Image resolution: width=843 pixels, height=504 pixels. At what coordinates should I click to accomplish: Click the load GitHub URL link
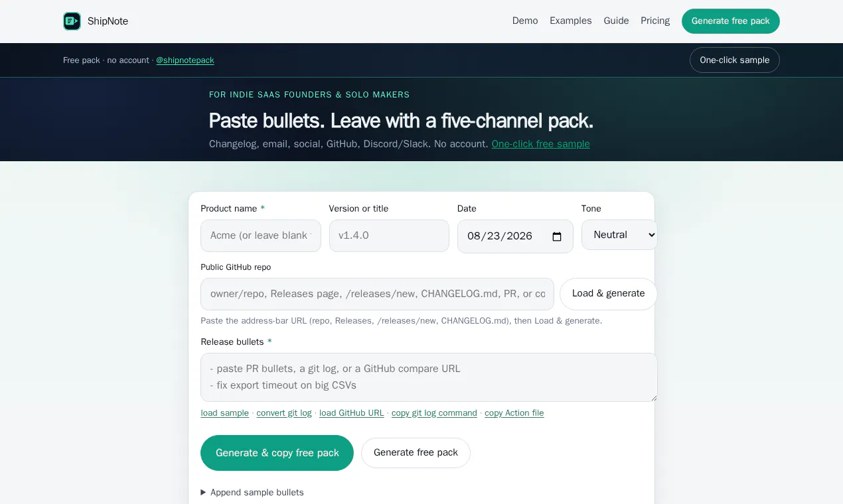tap(352, 413)
